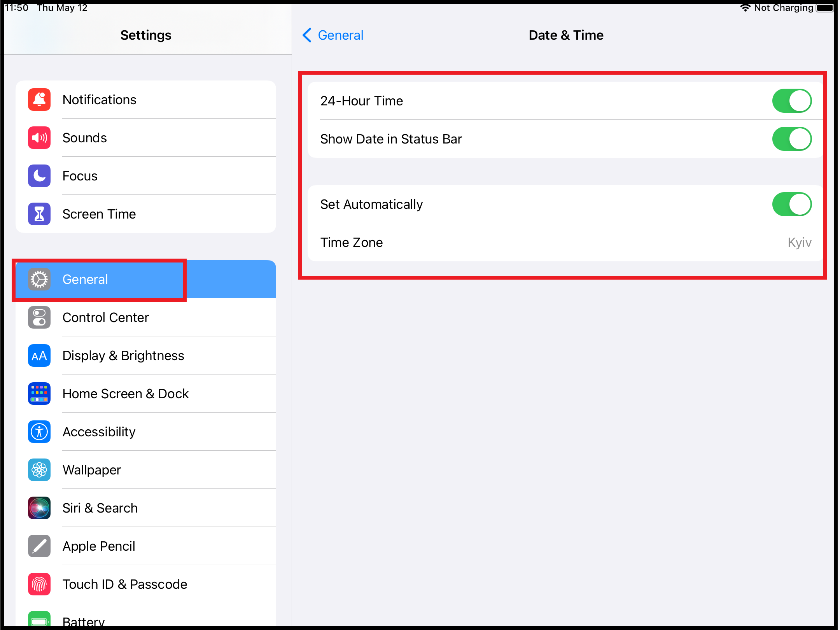Viewport: 840px width, 630px height.
Task: Tap the Touch ID fingerprint icon
Action: (x=39, y=584)
